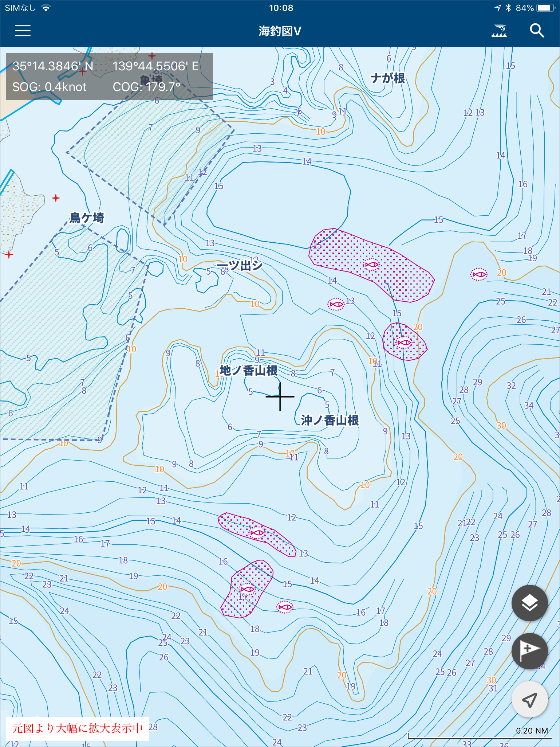This screenshot has width=560, height=747.
Task: Tap fish marker beside depth 13 label
Action: [x=336, y=304]
